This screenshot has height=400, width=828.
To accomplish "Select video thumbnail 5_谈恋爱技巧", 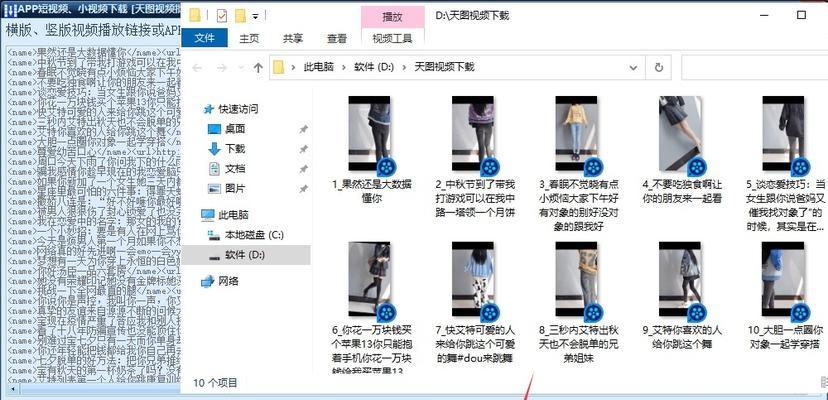I will [783, 133].
